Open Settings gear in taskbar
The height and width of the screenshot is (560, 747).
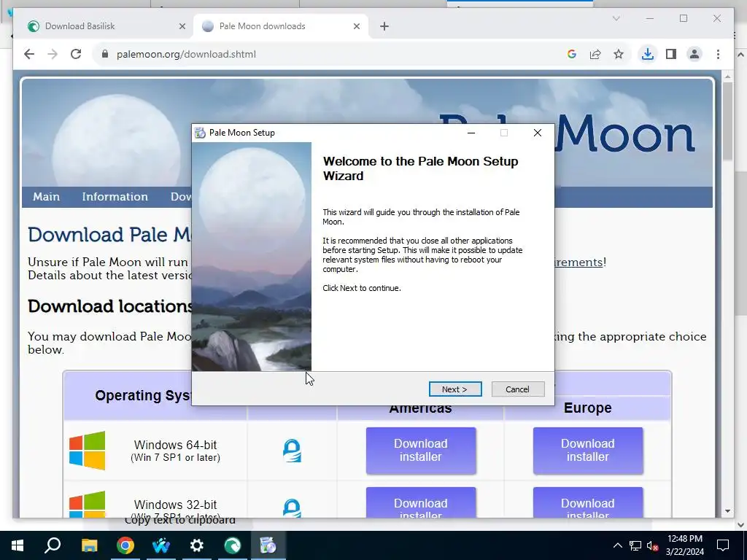coord(197,545)
